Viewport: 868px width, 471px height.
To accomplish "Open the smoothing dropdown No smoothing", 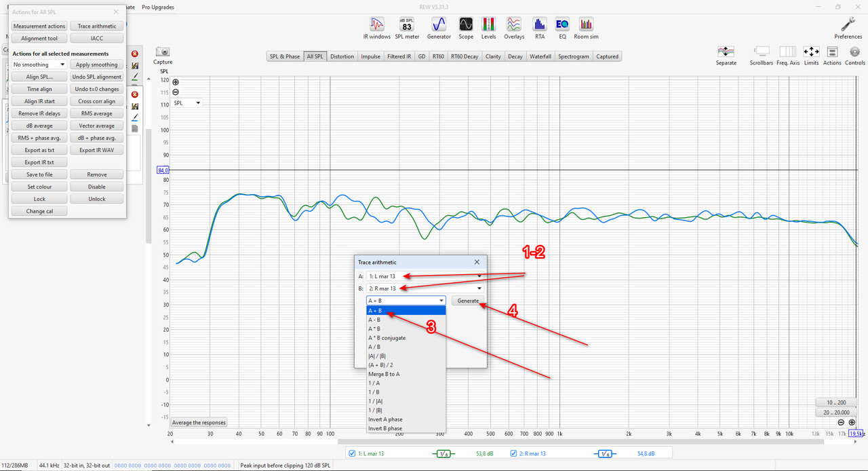I will pos(39,64).
